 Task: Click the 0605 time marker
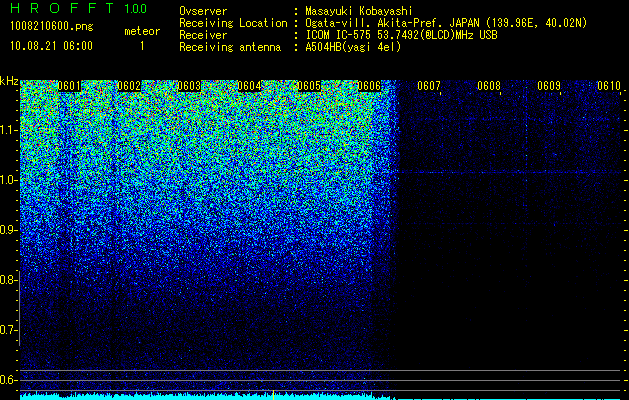click(x=309, y=86)
